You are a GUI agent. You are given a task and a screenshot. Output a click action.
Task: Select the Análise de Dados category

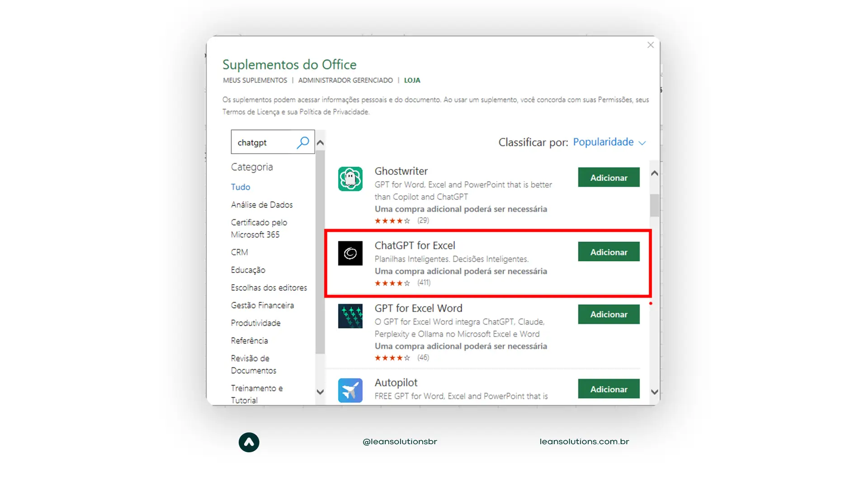pyautogui.click(x=262, y=205)
